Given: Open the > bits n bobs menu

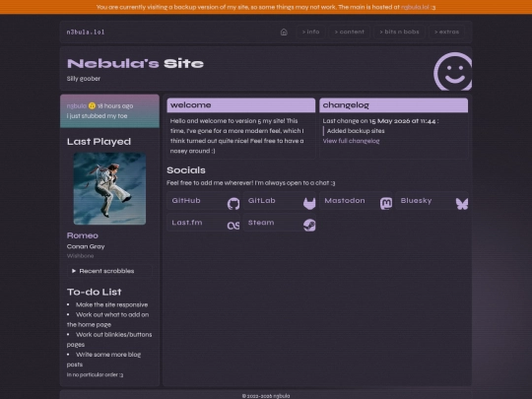Looking at the screenshot, I should (399, 32).
